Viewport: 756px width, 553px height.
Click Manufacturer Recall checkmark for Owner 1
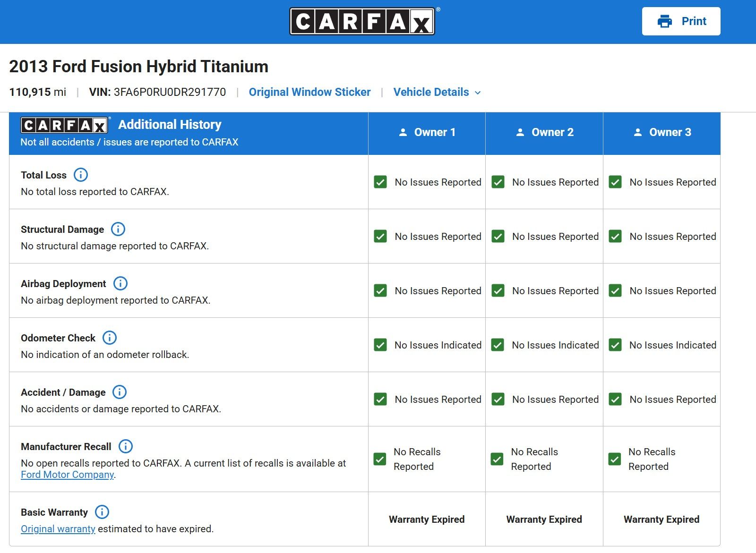380,459
